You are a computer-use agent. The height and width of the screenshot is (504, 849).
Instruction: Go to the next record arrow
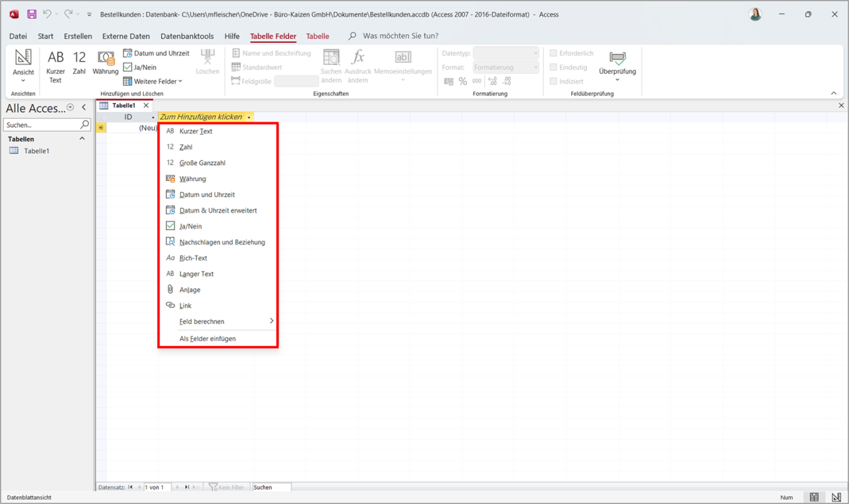pyautogui.click(x=177, y=487)
